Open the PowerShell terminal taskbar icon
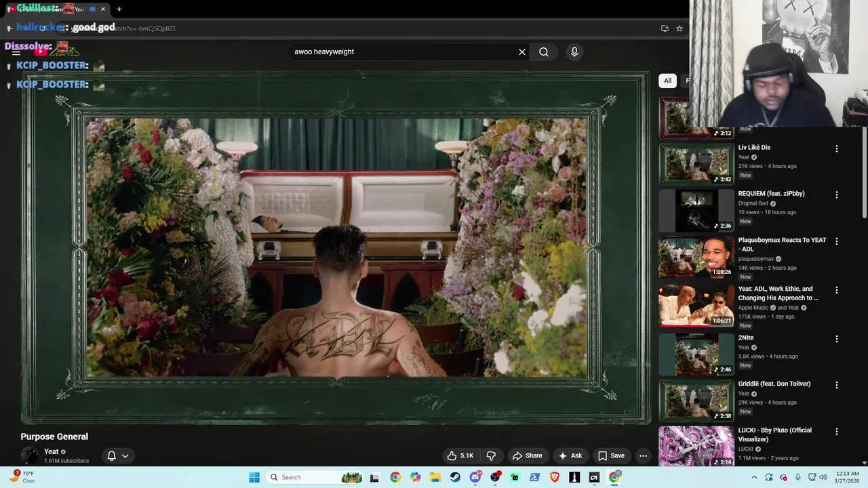 (x=534, y=477)
